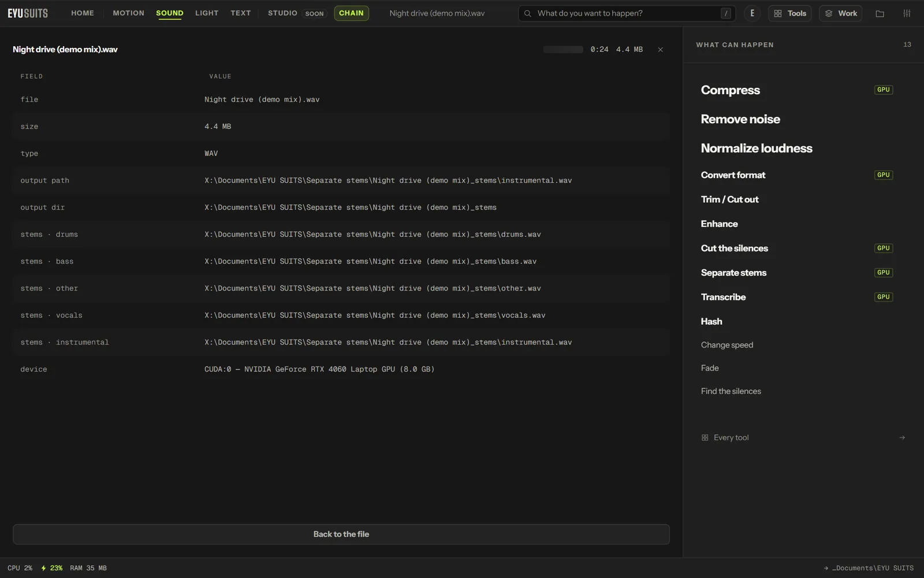This screenshot has width=924, height=578.
Task: Click the STUDIO SOON tab
Action: point(297,13)
